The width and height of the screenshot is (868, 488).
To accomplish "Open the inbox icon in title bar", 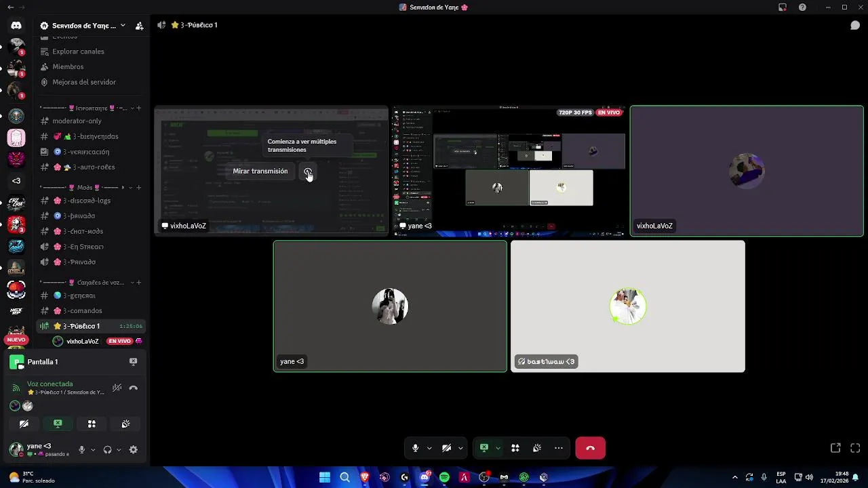I will 783,7.
